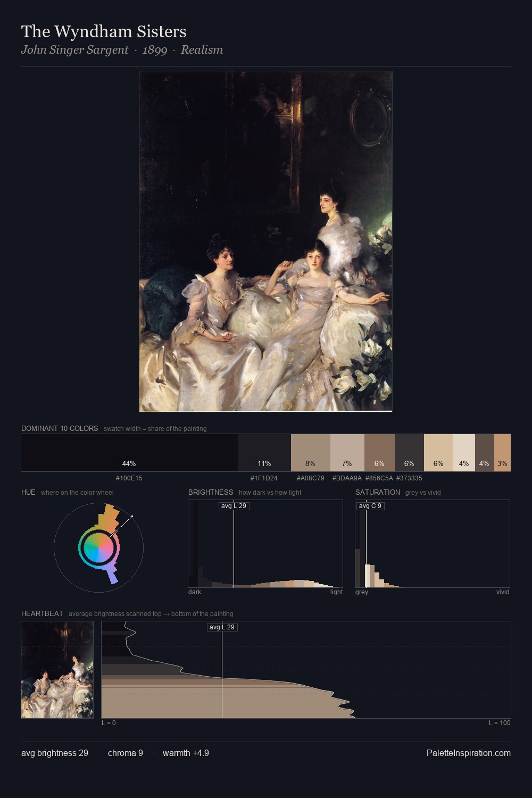Screen dimensions: 532x798
Task: Click the 'HUE' section heading
Action: pos(28,492)
